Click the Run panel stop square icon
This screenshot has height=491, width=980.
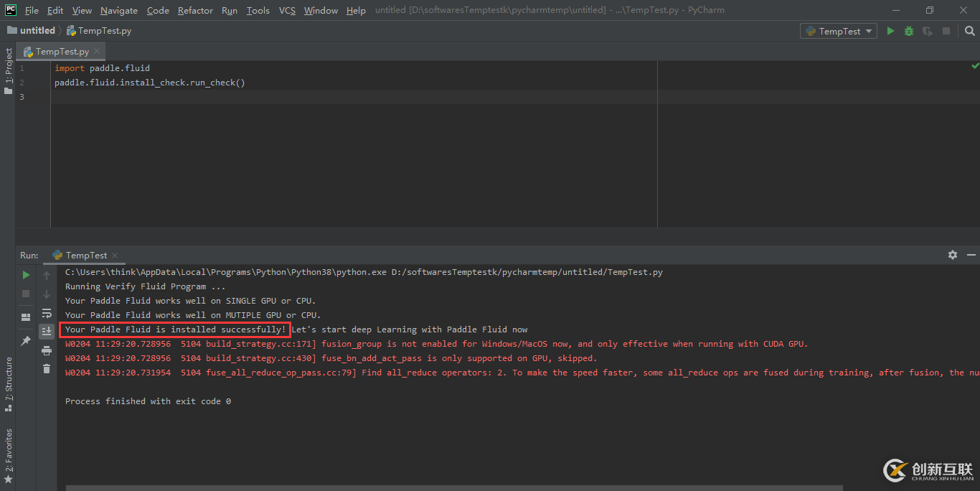point(26,294)
